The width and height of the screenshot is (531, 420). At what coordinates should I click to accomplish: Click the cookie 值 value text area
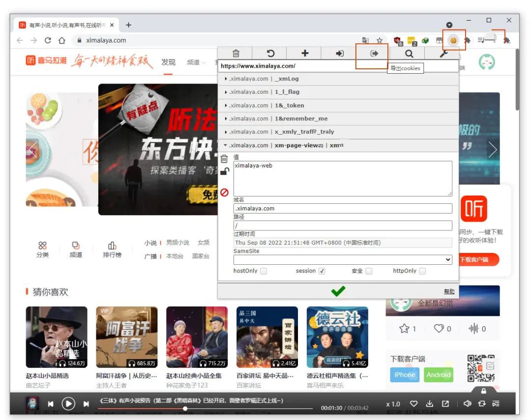pos(343,179)
